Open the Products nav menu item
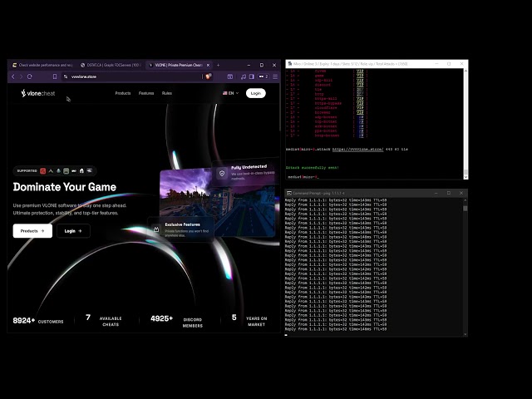Image resolution: width=532 pixels, height=399 pixels. pyautogui.click(x=123, y=93)
